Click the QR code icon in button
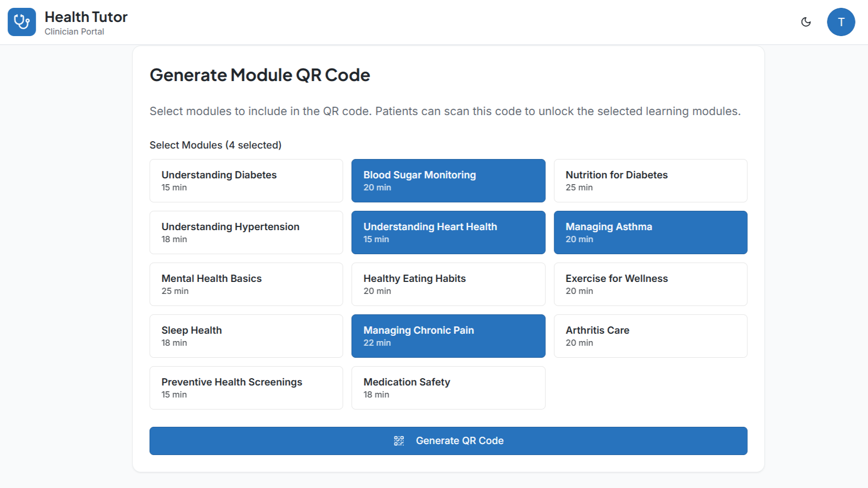The image size is (868, 488). tap(399, 441)
